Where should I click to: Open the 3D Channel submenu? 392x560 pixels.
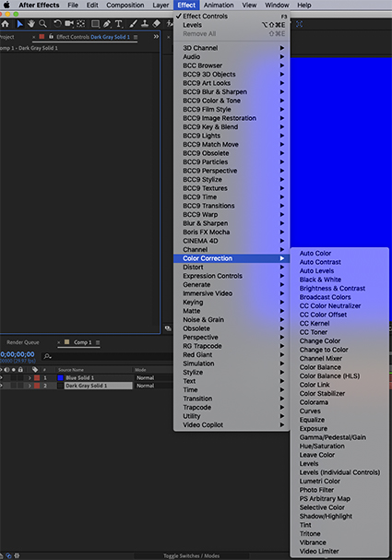(x=232, y=48)
